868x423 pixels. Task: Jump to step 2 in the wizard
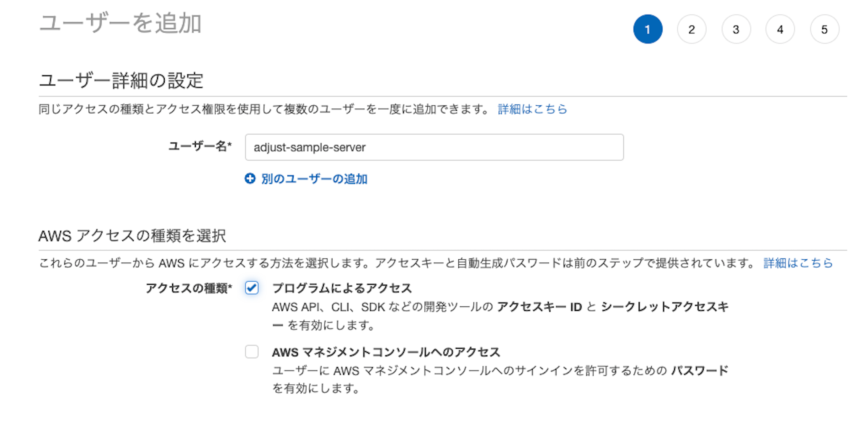pyautogui.click(x=692, y=29)
